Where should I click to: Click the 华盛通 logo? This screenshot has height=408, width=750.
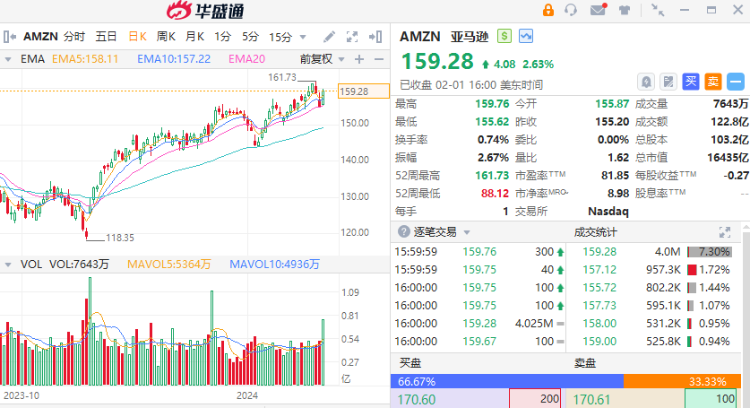pyautogui.click(x=206, y=11)
